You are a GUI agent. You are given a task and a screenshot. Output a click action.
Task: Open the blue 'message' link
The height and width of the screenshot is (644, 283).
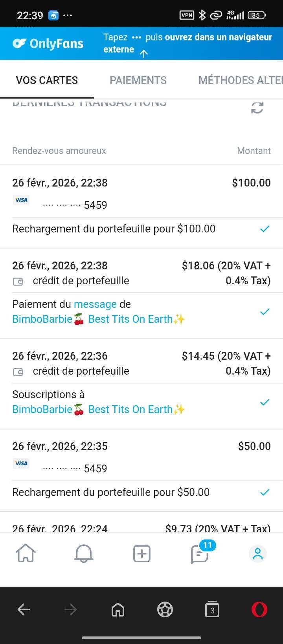(x=95, y=304)
